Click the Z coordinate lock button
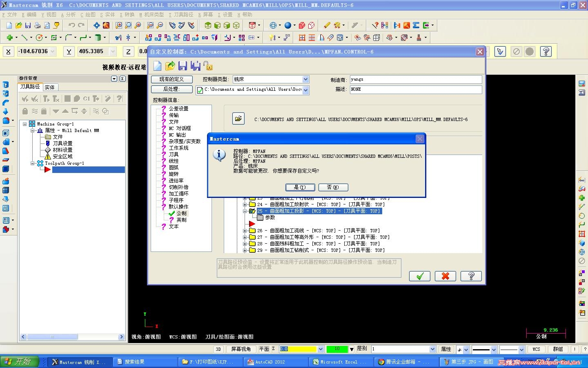Image resolution: width=588 pixels, height=368 pixels. click(128, 52)
